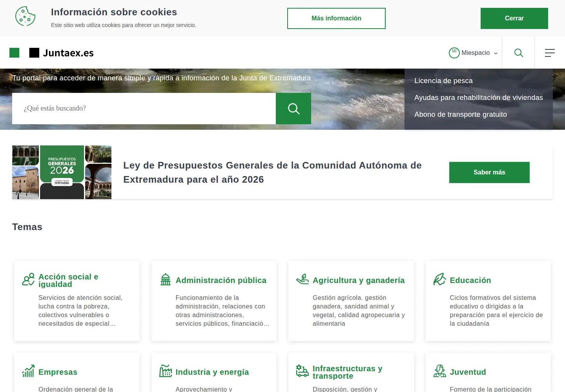Click the Empresas bar chart icon
Image resolution: width=565 pixels, height=392 pixels.
point(28,371)
